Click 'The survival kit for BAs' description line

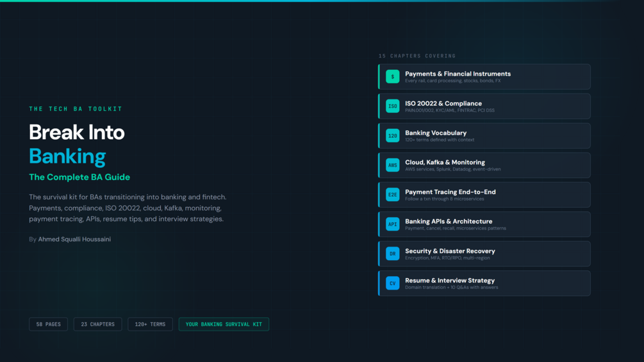coord(128,197)
